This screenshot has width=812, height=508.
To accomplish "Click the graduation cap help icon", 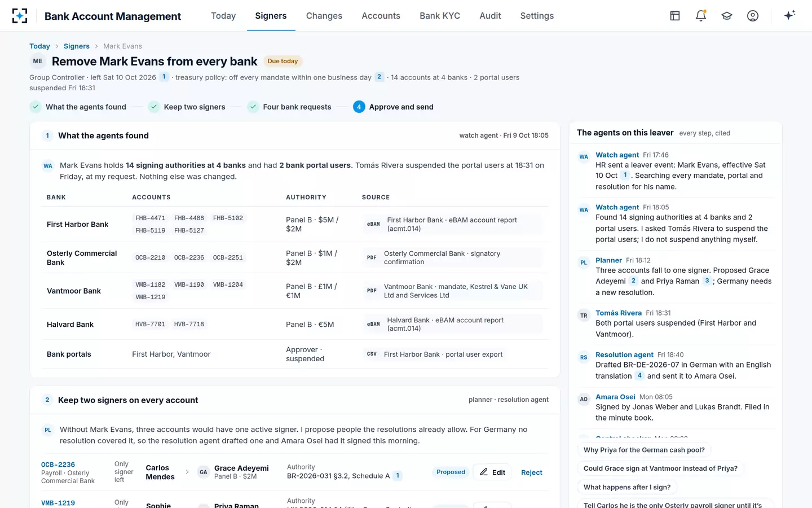I will pos(727,16).
